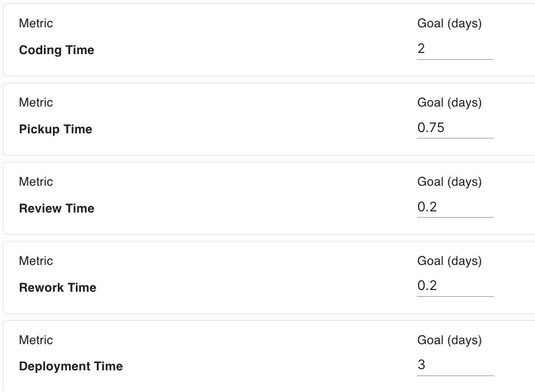Click the Metric label above Deployment Time
This screenshot has width=535, height=392.
[36, 340]
